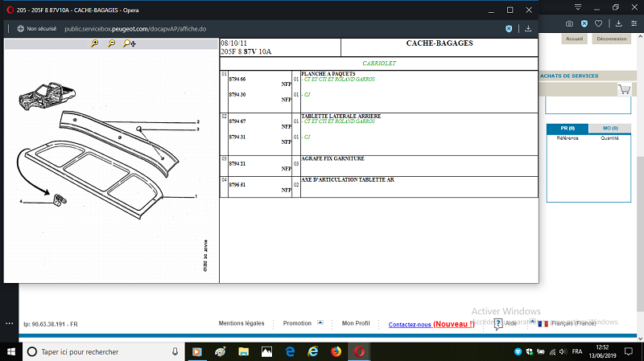Click the taskbar search box
This screenshot has height=361, width=644.
103,351
